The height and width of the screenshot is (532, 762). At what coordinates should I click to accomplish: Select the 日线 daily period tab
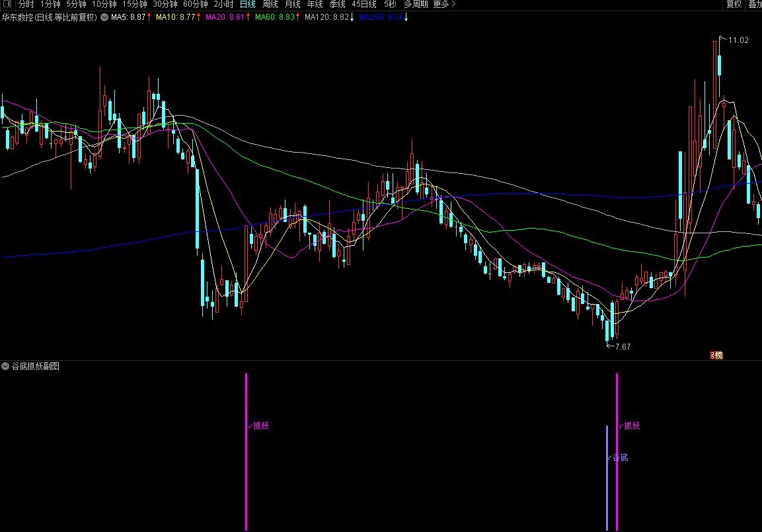click(x=248, y=5)
